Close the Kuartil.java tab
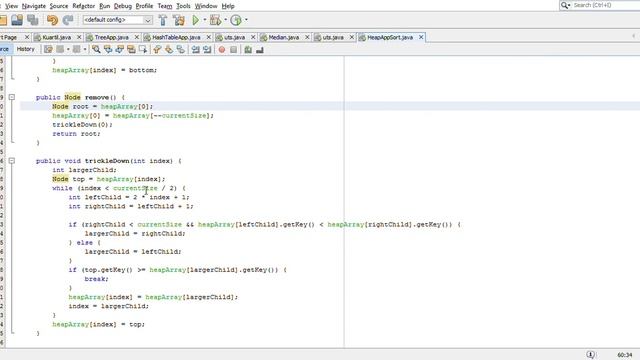 click(x=79, y=37)
